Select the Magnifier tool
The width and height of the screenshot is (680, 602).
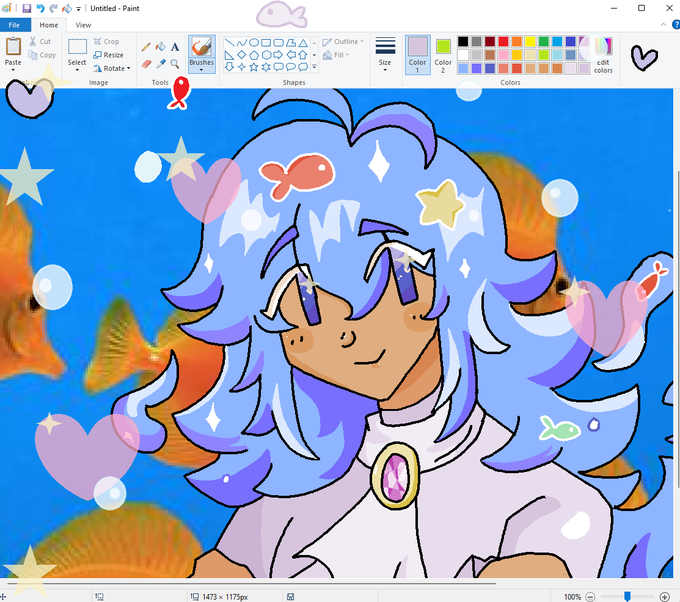(175, 64)
